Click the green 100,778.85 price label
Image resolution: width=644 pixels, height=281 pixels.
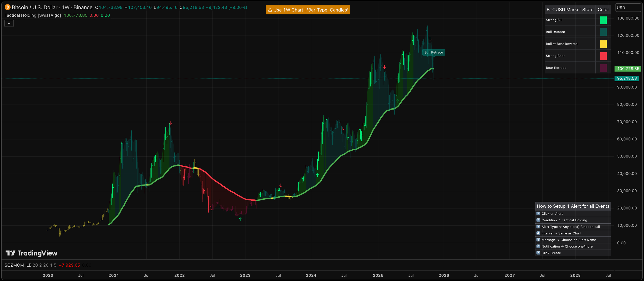point(628,69)
